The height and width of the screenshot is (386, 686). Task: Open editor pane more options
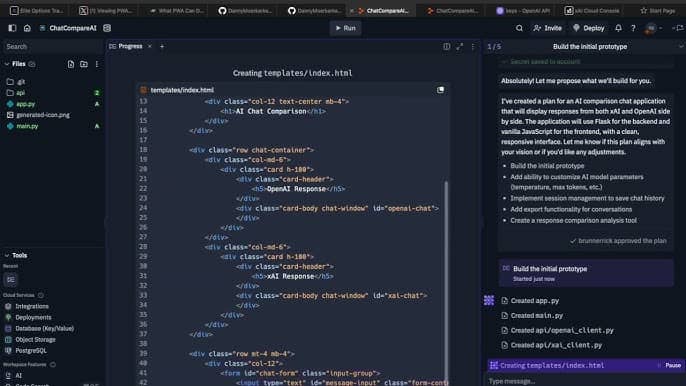(472, 46)
